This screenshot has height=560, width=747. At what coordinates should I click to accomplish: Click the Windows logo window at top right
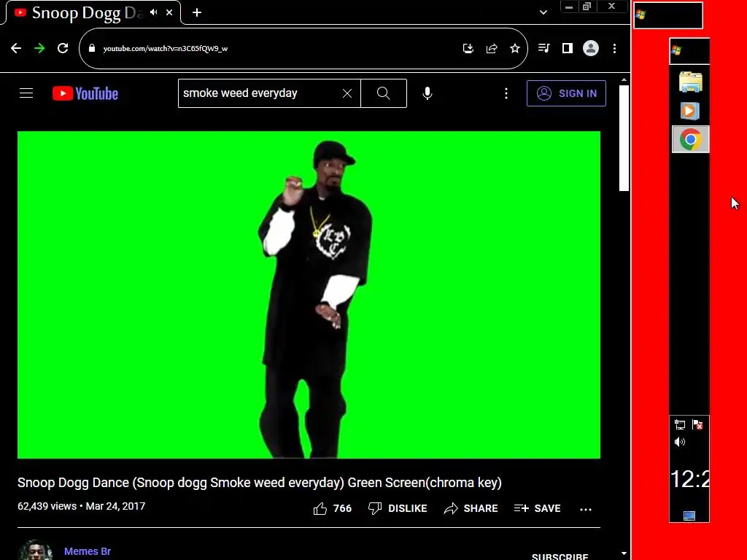[x=668, y=15]
